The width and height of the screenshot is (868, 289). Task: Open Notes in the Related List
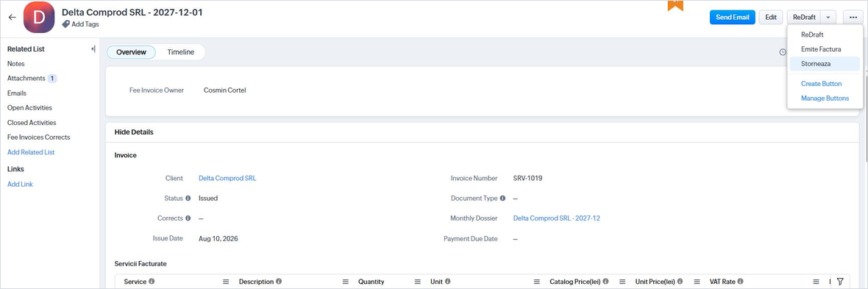coord(16,64)
